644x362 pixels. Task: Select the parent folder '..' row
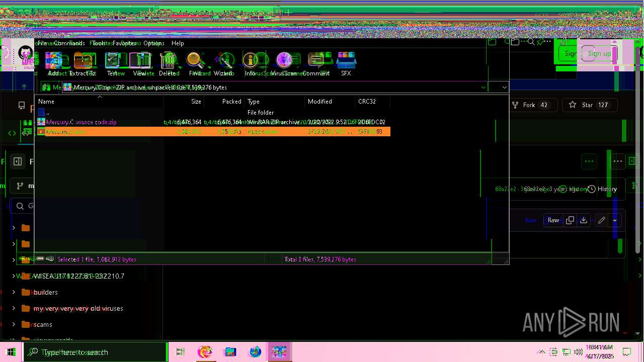[212, 113]
